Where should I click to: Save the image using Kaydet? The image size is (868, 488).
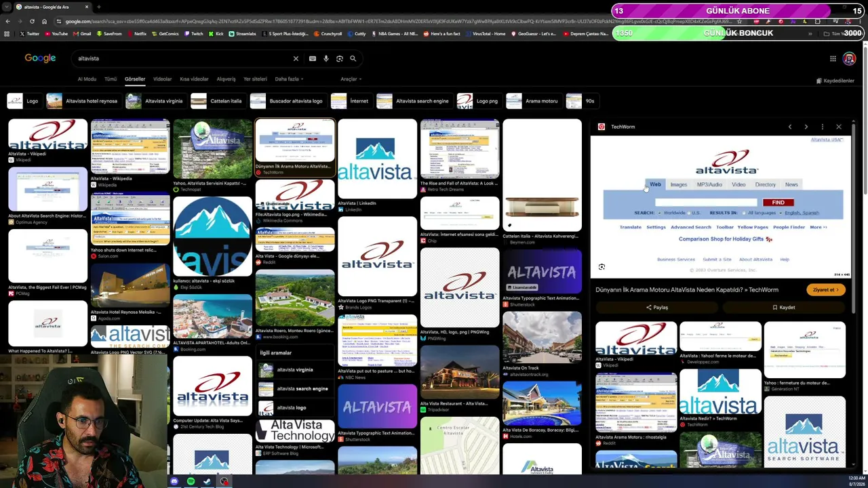783,308
